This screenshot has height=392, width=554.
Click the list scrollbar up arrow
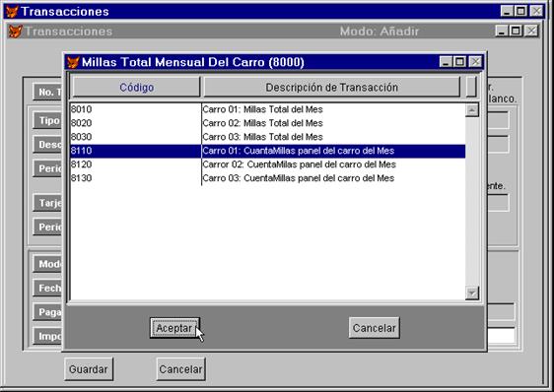pos(472,110)
